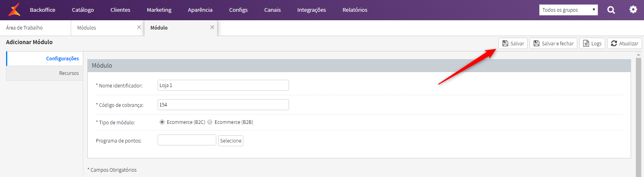644x177 pixels.
Task: Open the Backoffice menu
Action: [42, 10]
